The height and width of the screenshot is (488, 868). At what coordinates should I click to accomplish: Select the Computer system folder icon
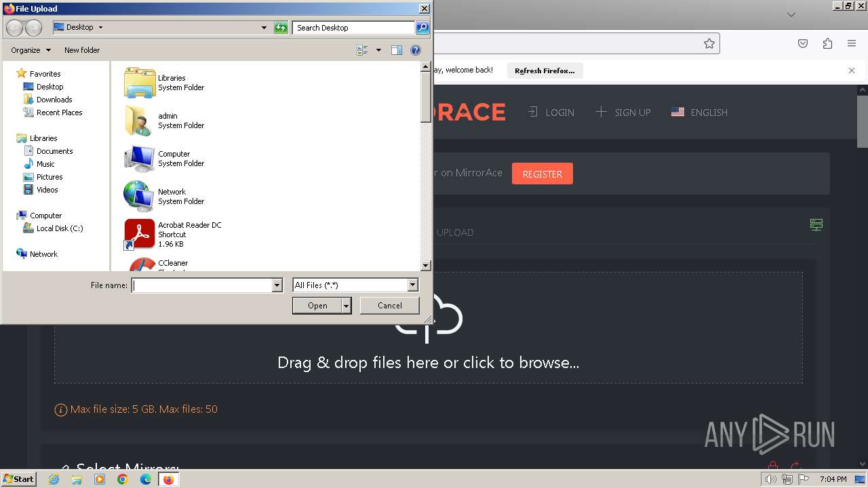click(140, 159)
